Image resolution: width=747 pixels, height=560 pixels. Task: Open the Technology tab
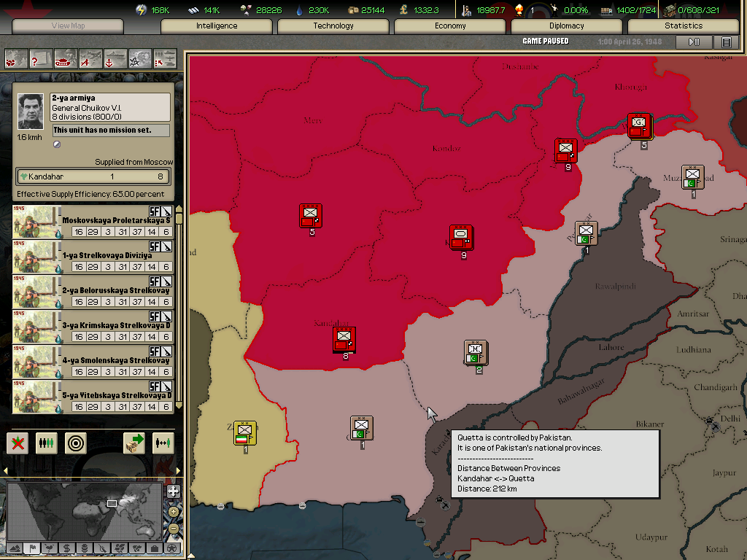(x=333, y=26)
